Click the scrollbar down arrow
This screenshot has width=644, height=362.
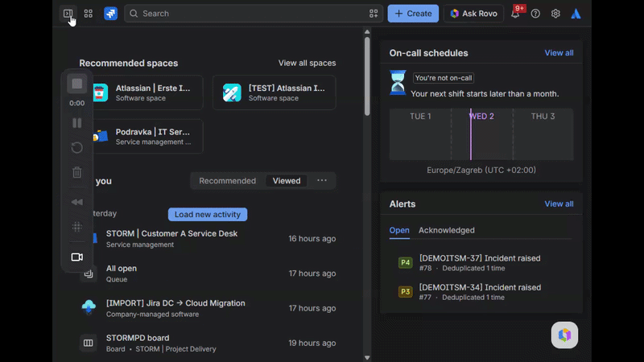pos(367,358)
